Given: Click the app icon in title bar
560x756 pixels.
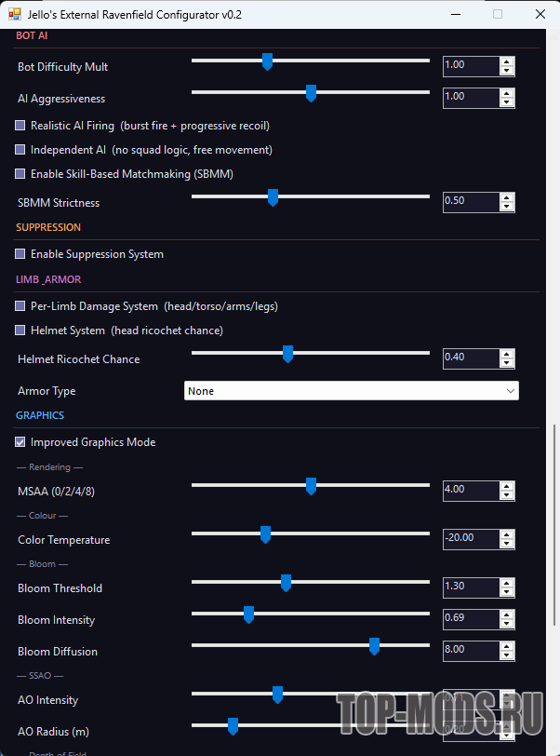Looking at the screenshot, I should 14,14.
